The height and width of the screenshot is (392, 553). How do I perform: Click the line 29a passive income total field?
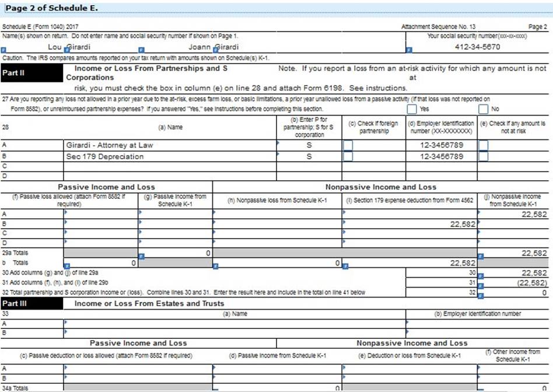click(x=175, y=253)
